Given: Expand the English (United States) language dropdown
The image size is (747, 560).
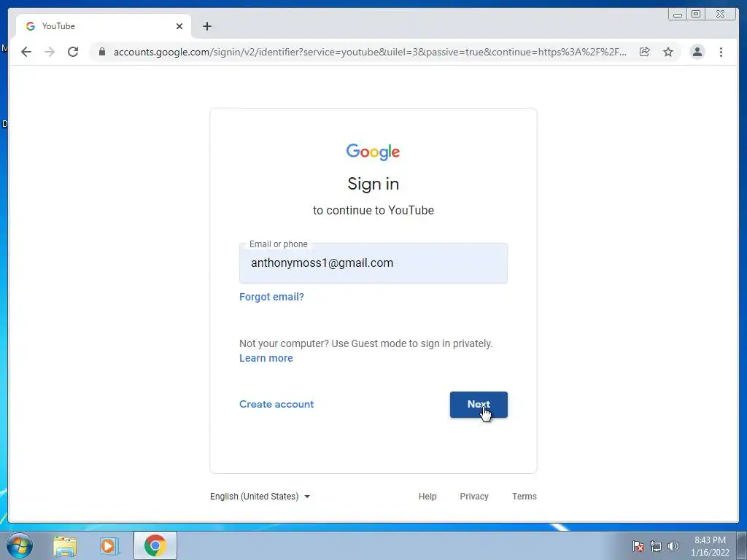Looking at the screenshot, I should (260, 496).
